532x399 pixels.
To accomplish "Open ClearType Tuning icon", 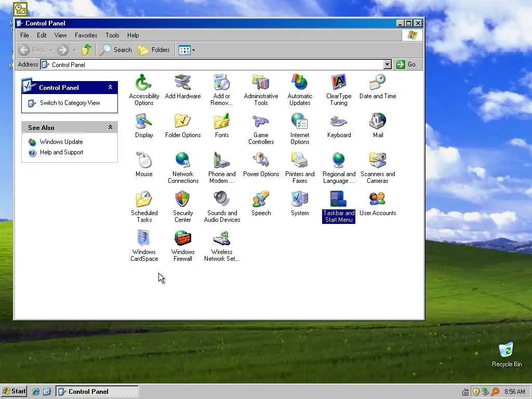I will click(339, 83).
